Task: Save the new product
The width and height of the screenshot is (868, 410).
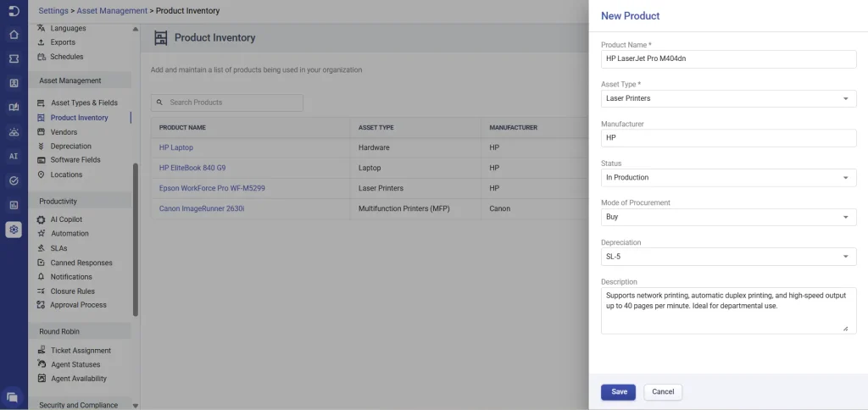Action: (x=618, y=391)
